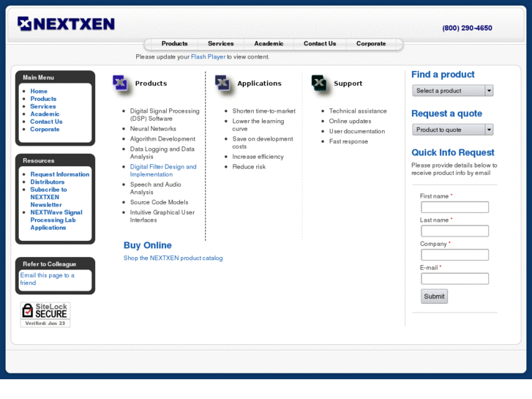Open NEXTWave Signal Processing Lab Applications

pos(56,220)
